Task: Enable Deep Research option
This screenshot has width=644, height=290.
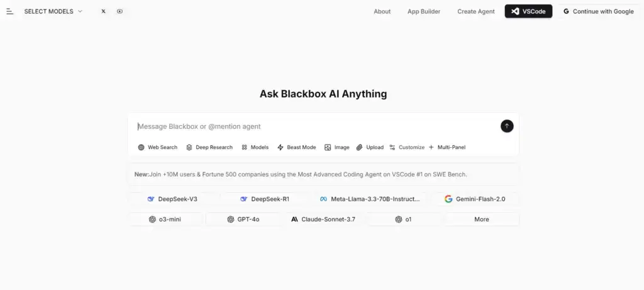Action: tap(209, 147)
